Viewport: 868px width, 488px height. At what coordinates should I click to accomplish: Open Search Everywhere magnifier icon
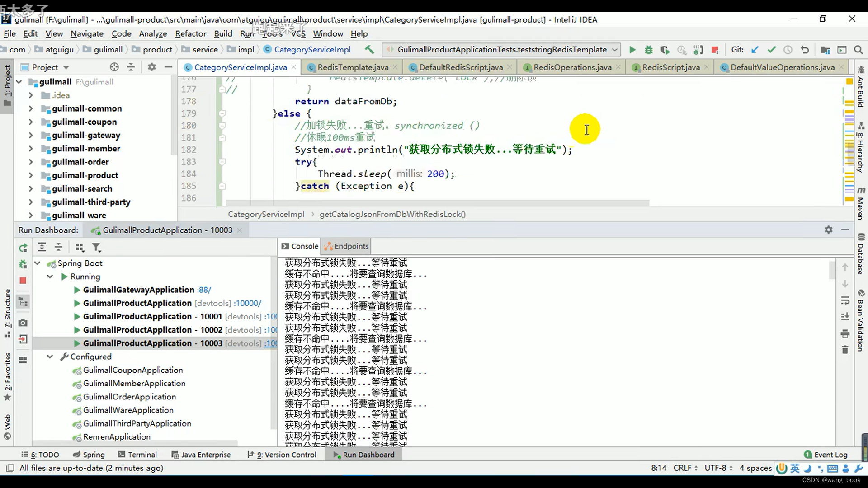pos(858,50)
